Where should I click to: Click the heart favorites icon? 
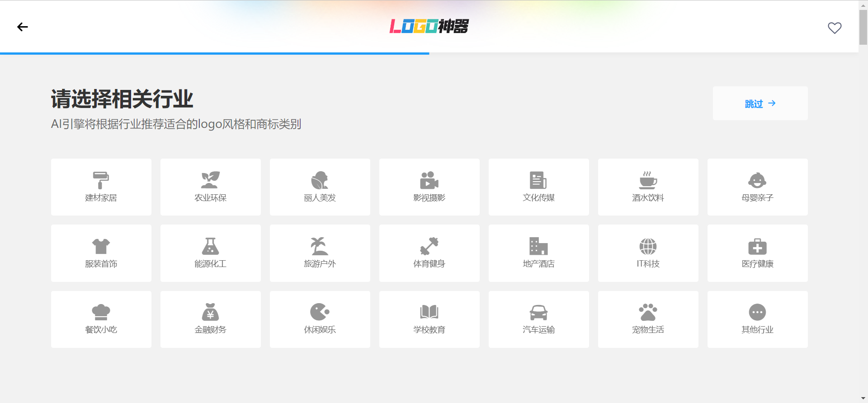click(x=835, y=28)
